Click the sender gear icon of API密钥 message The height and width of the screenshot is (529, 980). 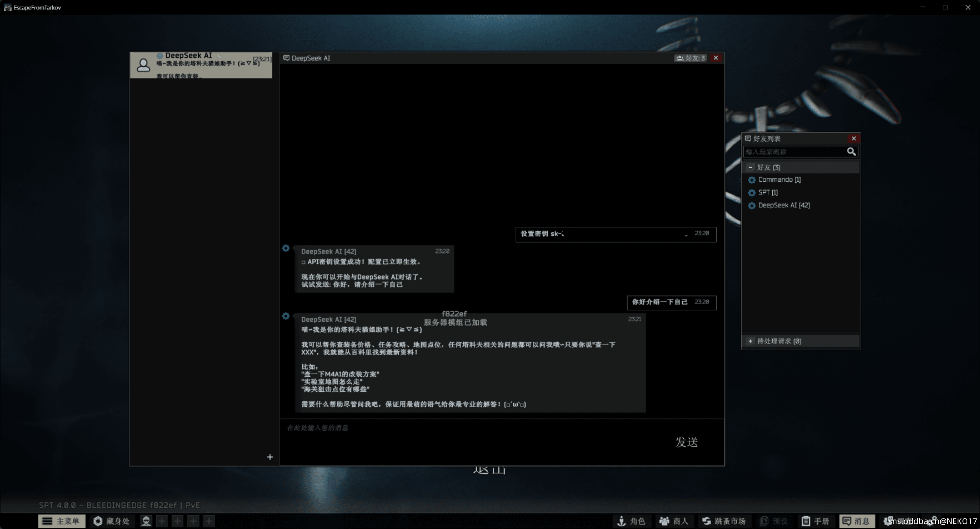click(286, 248)
